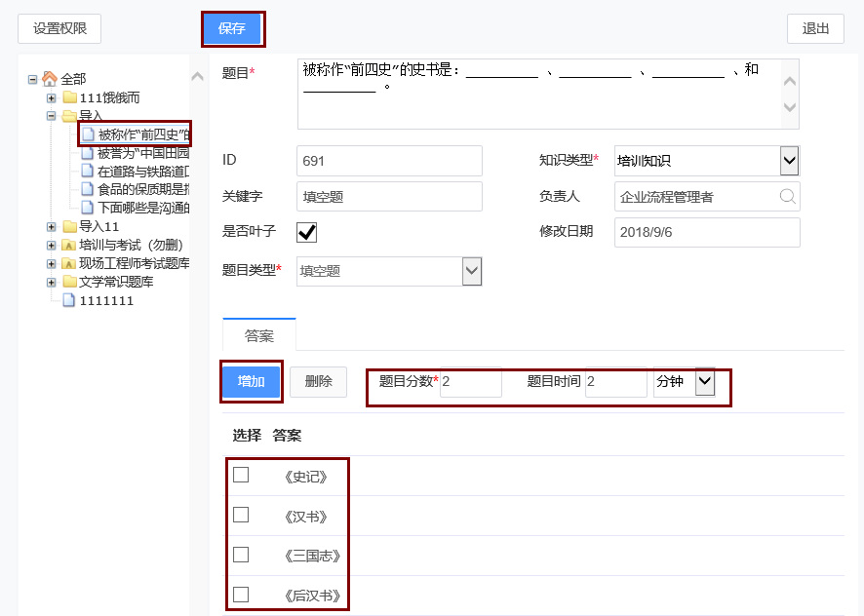Click 增加 to add an answer
The image size is (864, 616).
click(x=252, y=381)
